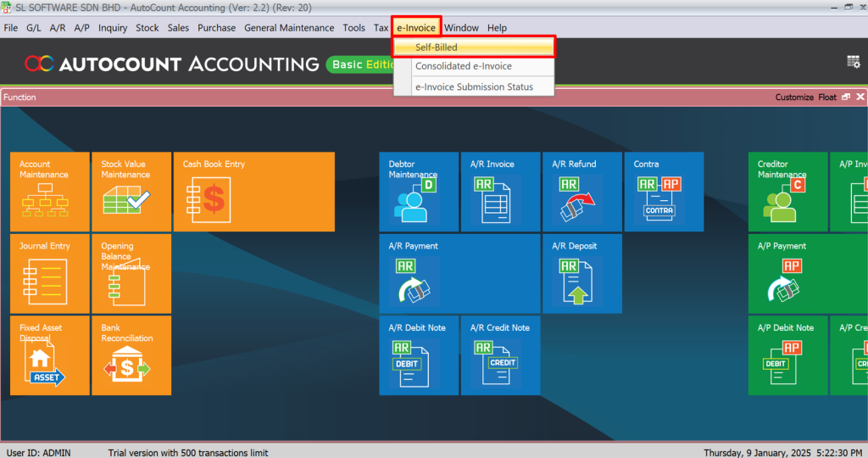Click the trial version status message

[x=187, y=452]
